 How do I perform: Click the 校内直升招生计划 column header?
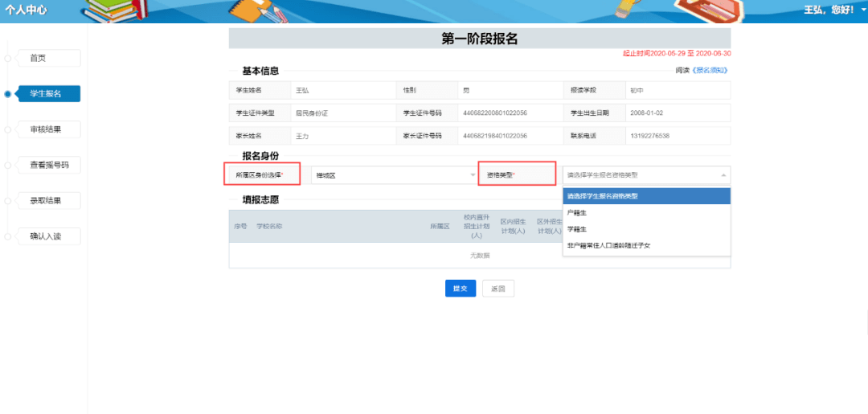477,227
